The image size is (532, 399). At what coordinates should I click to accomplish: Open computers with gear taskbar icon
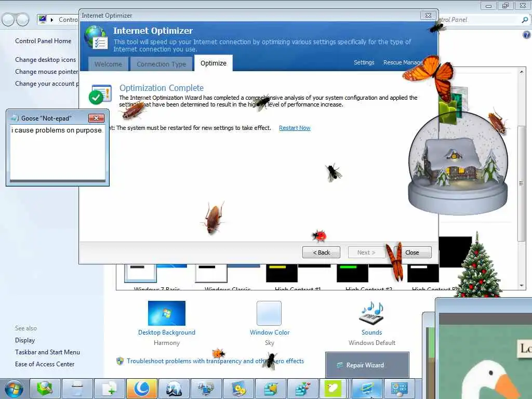206,389
